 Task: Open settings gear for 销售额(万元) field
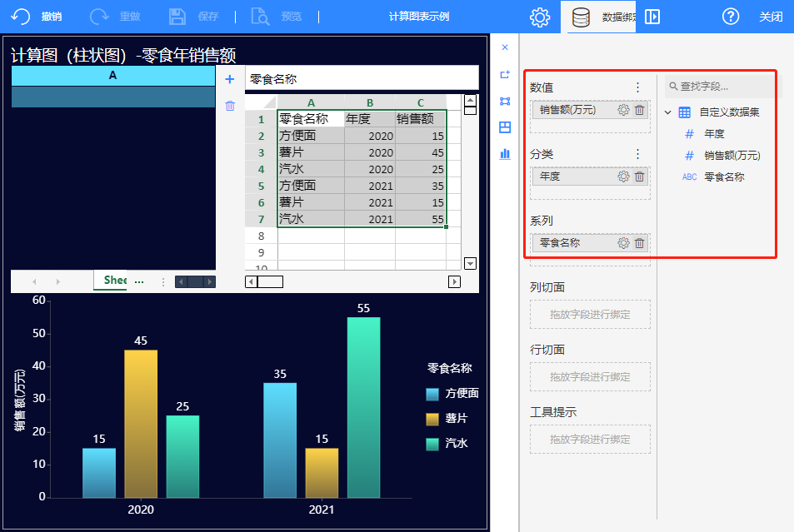click(x=623, y=110)
